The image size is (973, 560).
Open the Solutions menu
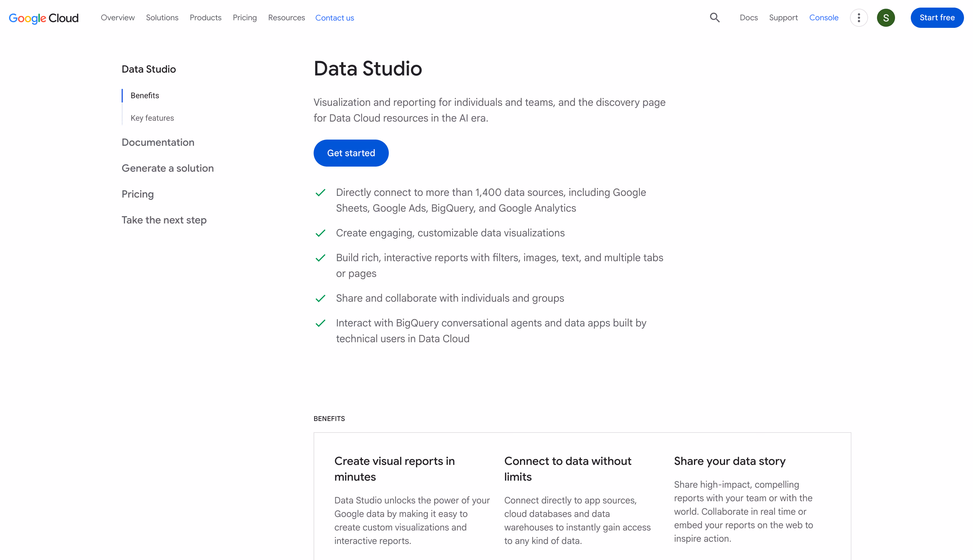162,18
